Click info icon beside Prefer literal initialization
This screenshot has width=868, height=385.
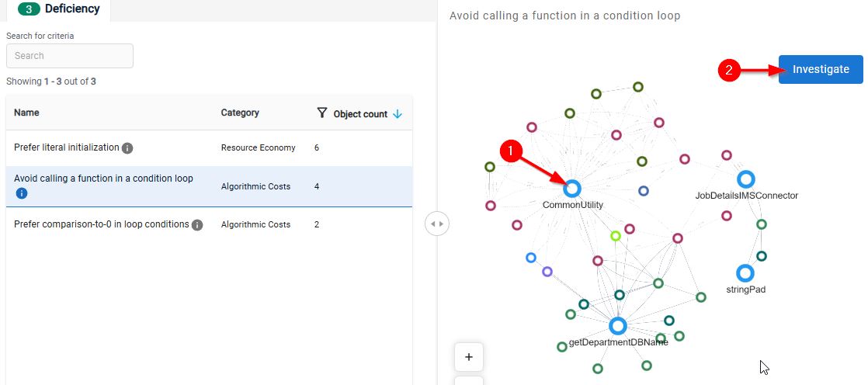pyautogui.click(x=127, y=148)
